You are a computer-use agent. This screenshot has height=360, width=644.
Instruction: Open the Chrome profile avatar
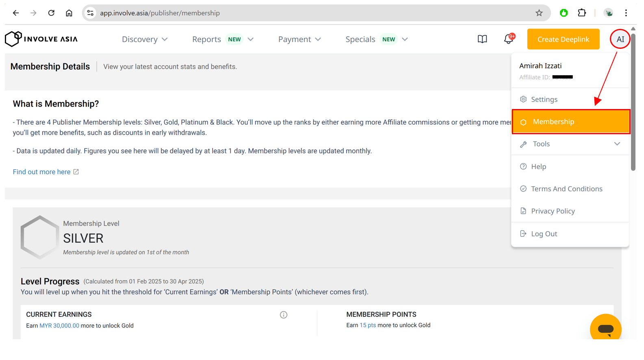[608, 13]
